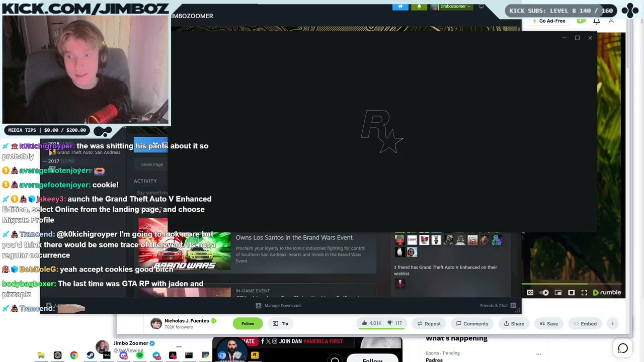
Task: Open the Store Page tab in Steam
Action: [x=152, y=164]
